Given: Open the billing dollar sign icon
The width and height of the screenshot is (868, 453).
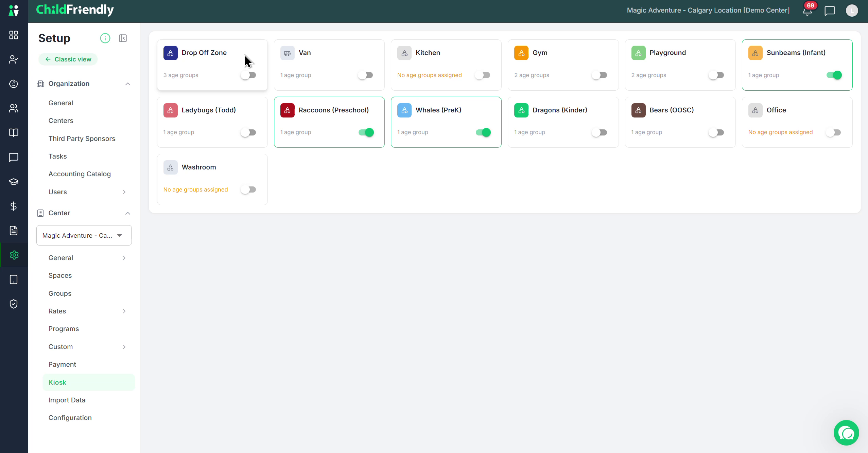Looking at the screenshot, I should [14, 206].
